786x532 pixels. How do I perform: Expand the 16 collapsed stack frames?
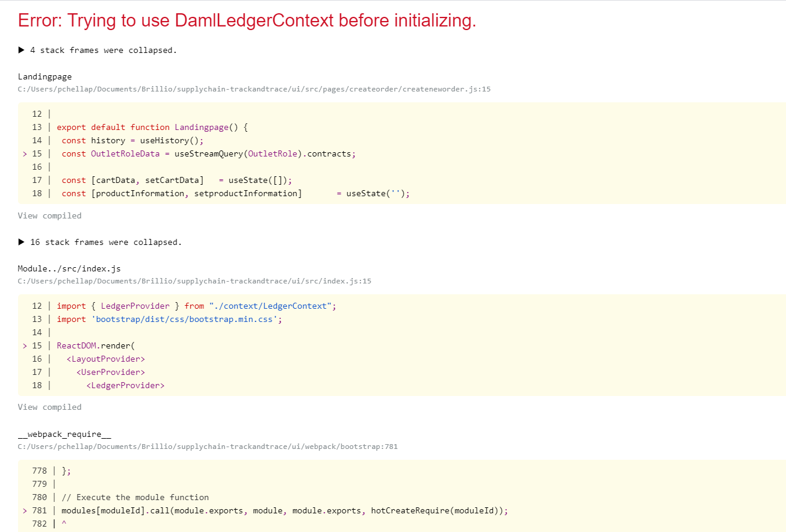[100, 243]
